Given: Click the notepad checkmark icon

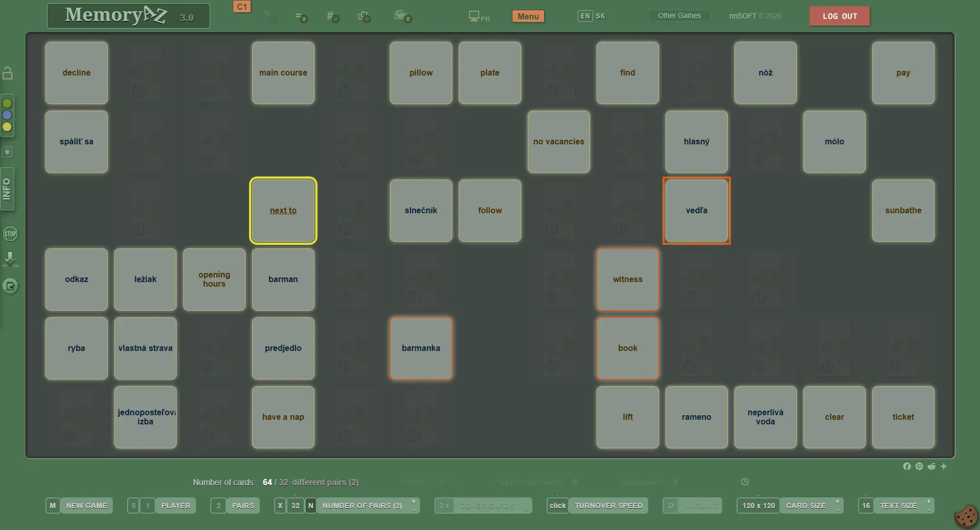Looking at the screenshot, I should 10,286.
